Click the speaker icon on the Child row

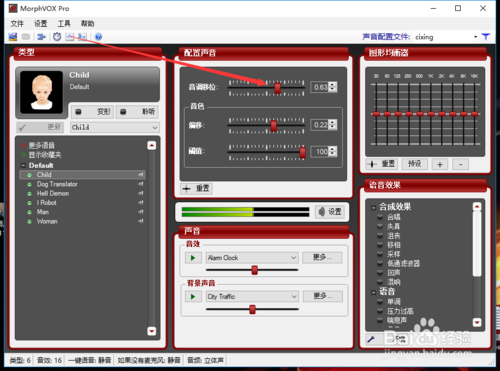pyautogui.click(x=141, y=175)
